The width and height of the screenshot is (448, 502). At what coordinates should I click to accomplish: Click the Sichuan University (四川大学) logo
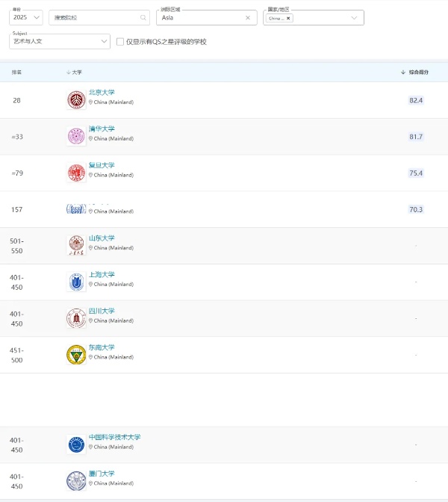(x=76, y=318)
